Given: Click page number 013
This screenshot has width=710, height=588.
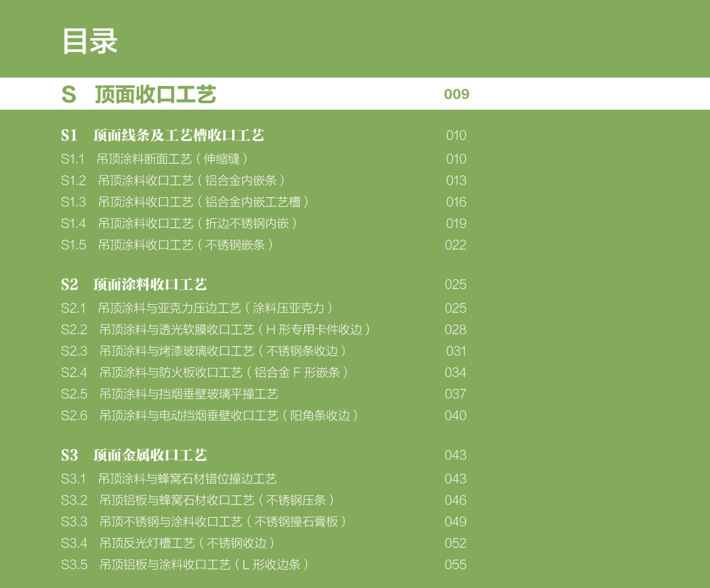Looking at the screenshot, I should click(456, 180).
